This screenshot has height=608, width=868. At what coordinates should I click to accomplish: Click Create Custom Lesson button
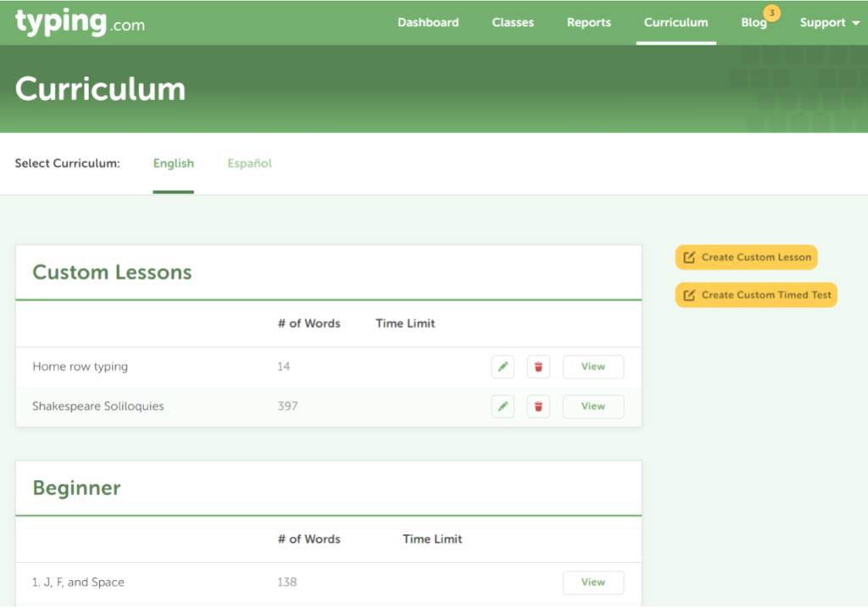pos(747,258)
